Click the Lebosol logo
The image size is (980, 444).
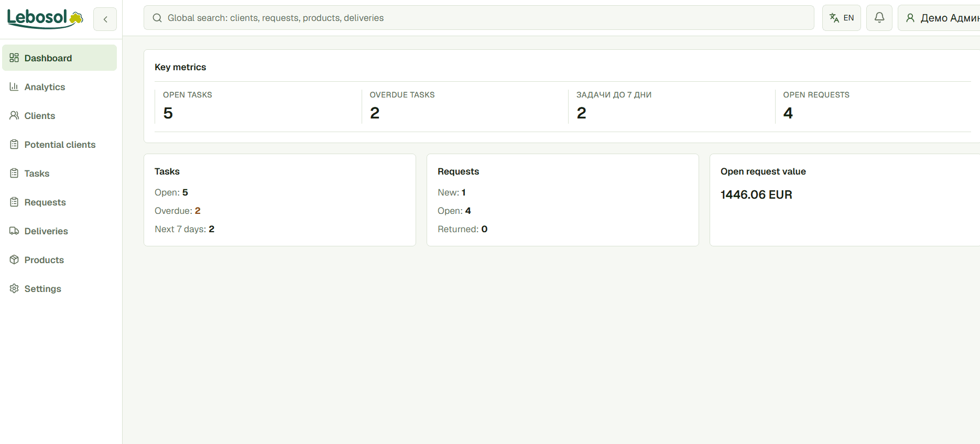point(45,18)
